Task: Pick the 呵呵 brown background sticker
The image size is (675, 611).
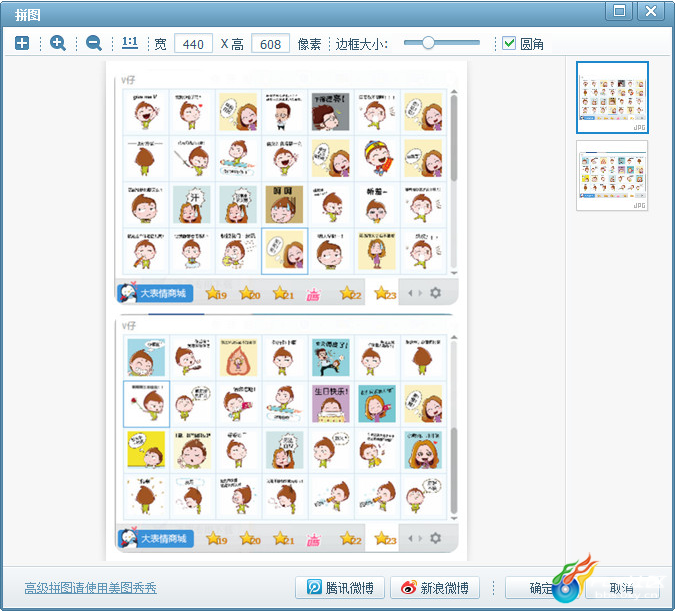Action: coord(284,205)
